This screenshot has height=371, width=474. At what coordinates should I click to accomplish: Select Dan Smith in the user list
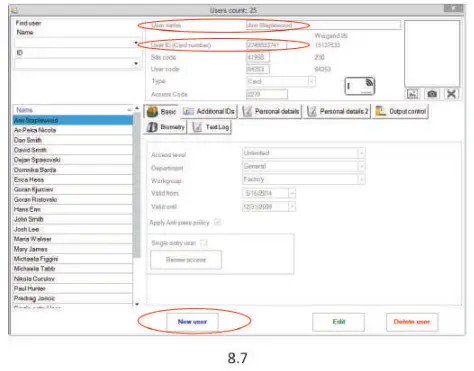coord(73,140)
